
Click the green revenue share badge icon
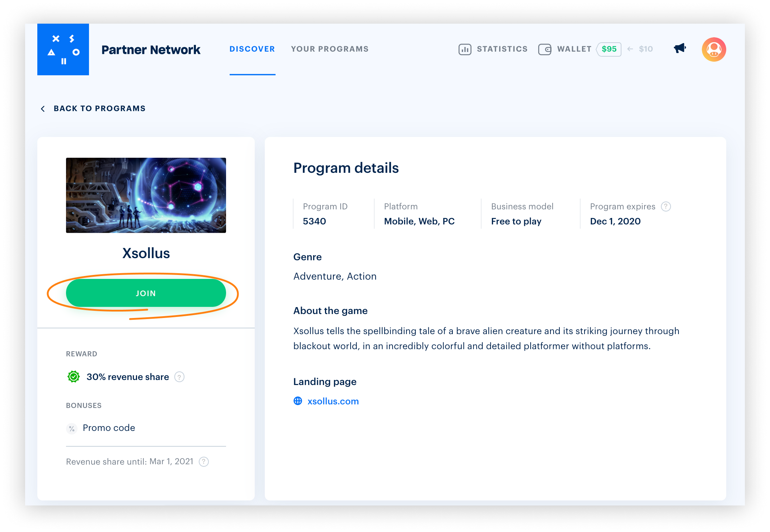click(74, 377)
